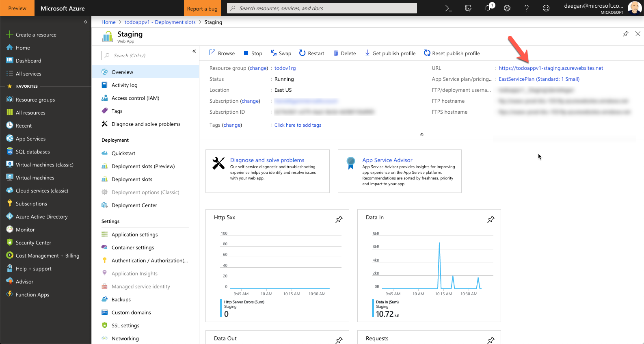Open the Diagnose and solve problems menu item
Image resolution: width=644 pixels, height=344 pixels.
coord(145,124)
